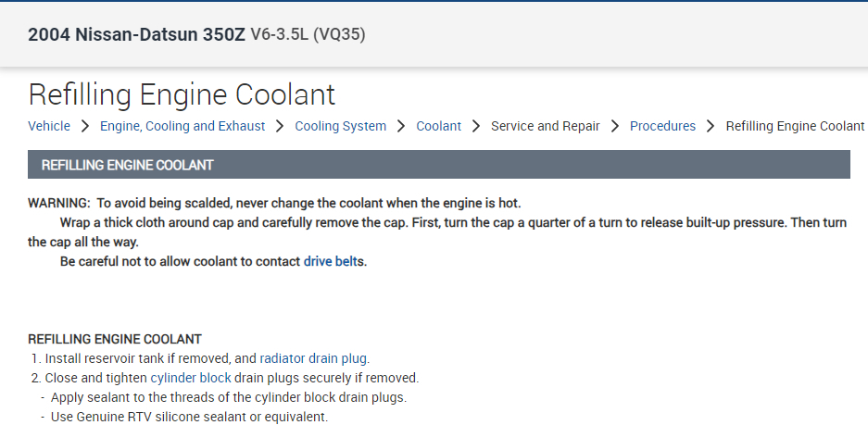
Task: Click the large Refilling Engine Coolant page heading
Action: click(182, 94)
